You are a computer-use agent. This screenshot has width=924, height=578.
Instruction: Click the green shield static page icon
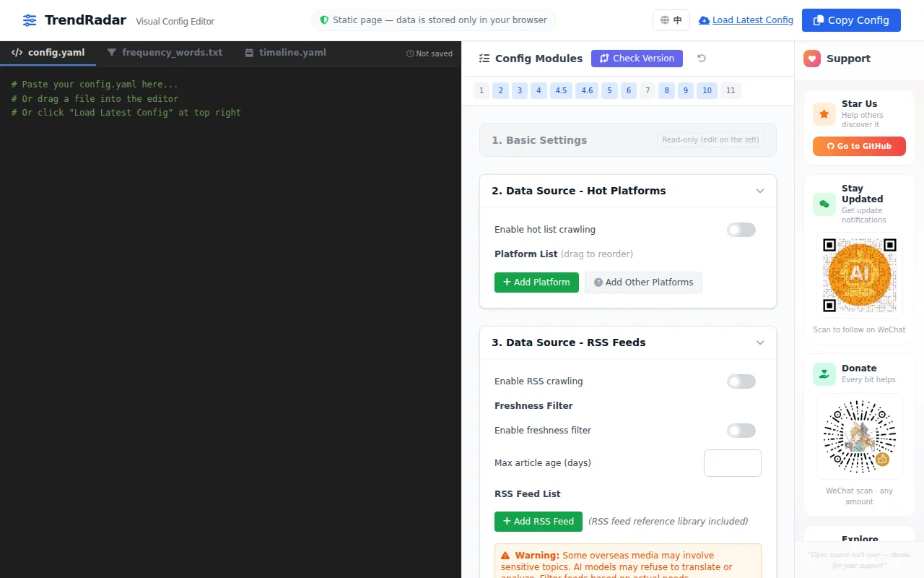coord(324,20)
